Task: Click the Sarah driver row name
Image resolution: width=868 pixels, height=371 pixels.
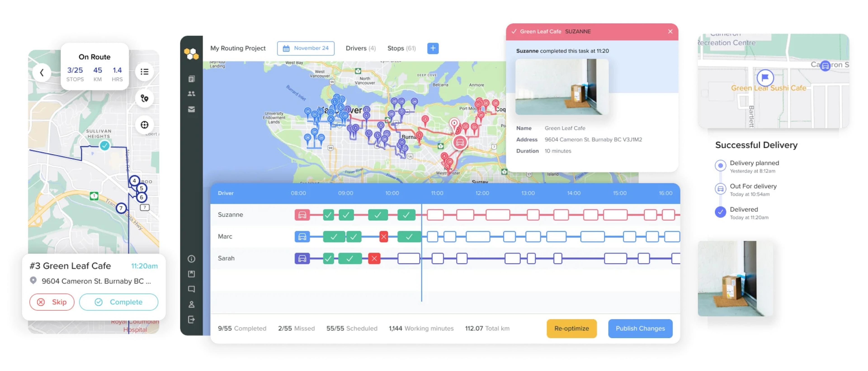Action: 226,259
